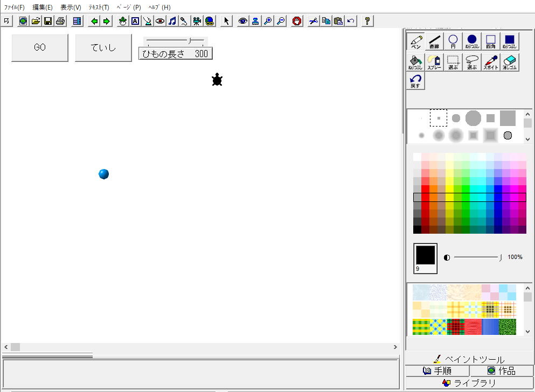Choose the straight line (直線) tool

tap(434, 41)
